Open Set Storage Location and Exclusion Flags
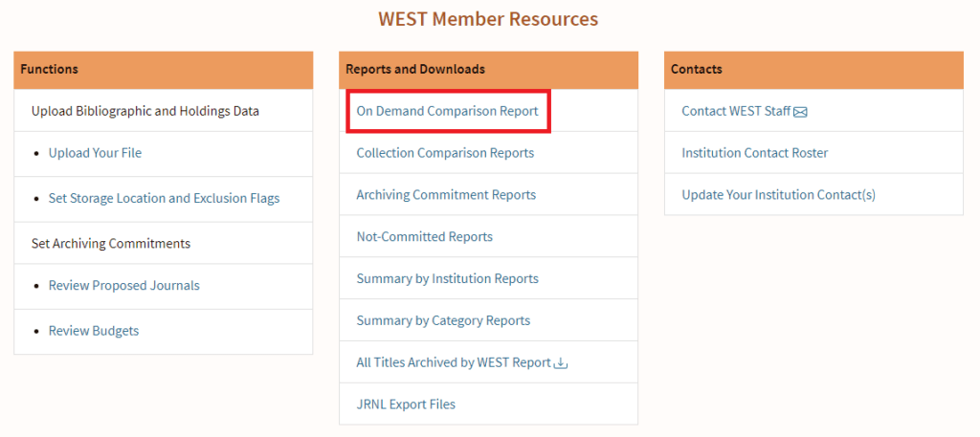Screen dimensions: 980x437 (x=165, y=199)
